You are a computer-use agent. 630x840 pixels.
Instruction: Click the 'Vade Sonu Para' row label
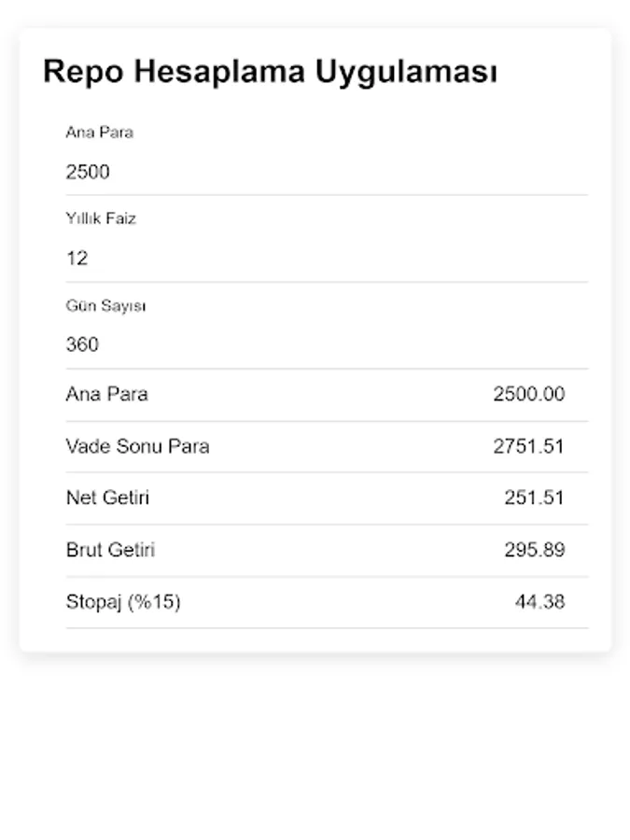point(137,446)
